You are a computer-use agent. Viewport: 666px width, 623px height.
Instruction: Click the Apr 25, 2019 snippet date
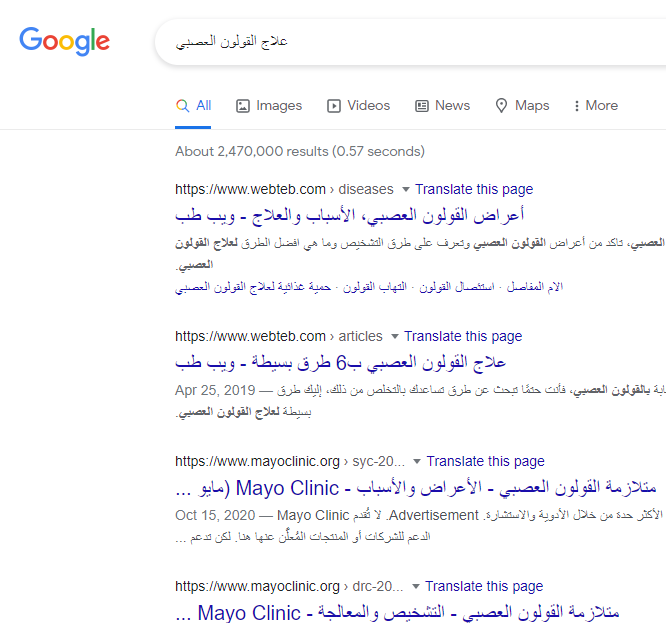point(215,390)
